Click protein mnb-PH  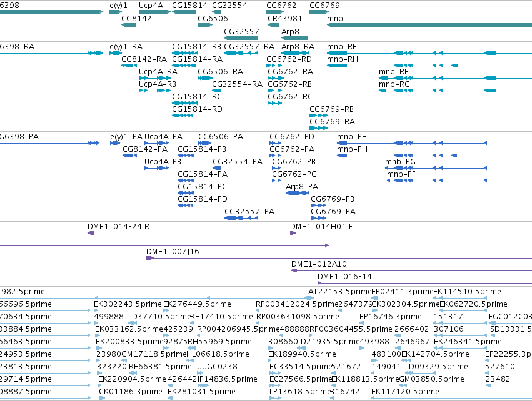(352, 149)
